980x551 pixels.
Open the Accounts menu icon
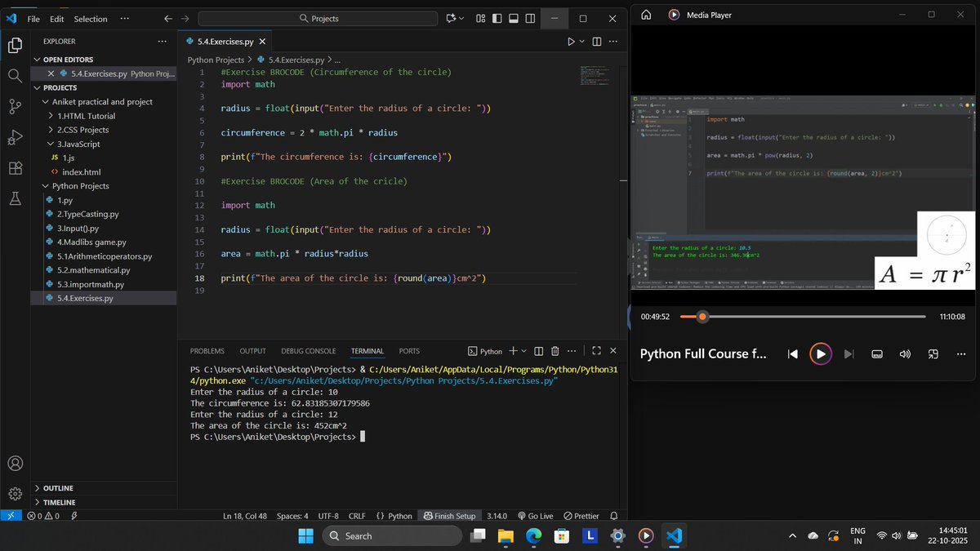coord(15,463)
